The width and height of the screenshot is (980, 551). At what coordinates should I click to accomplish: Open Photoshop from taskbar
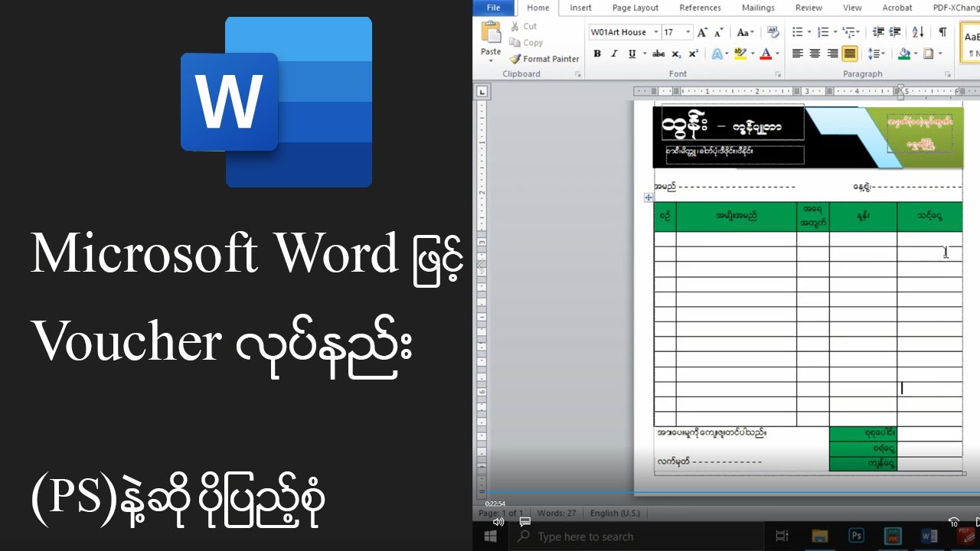coord(857,536)
